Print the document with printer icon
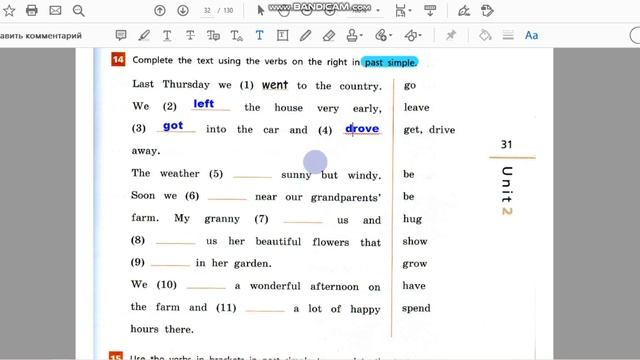 32,11
